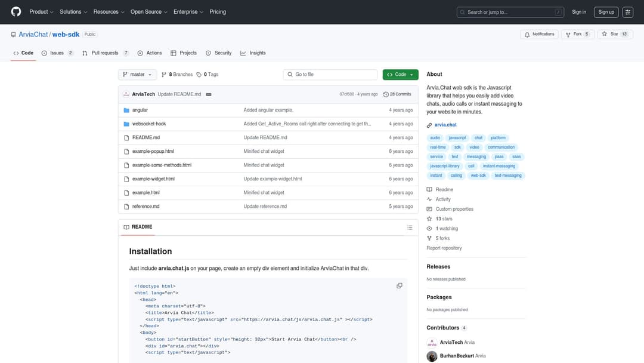
Task: Fork the repository
Action: click(x=577, y=34)
